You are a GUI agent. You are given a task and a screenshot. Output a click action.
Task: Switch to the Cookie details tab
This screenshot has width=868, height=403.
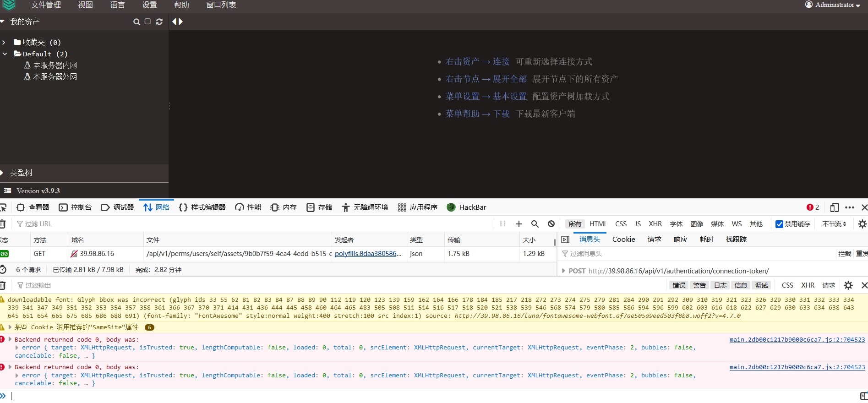click(623, 240)
